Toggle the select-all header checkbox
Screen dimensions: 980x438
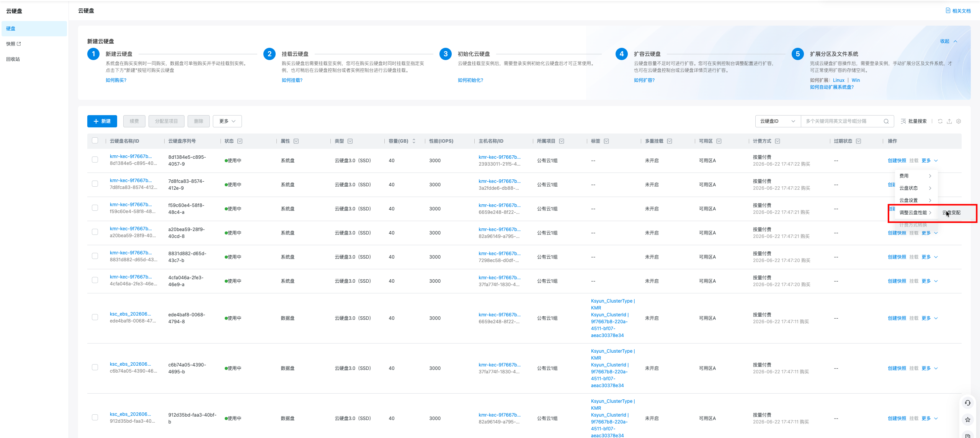click(x=95, y=141)
